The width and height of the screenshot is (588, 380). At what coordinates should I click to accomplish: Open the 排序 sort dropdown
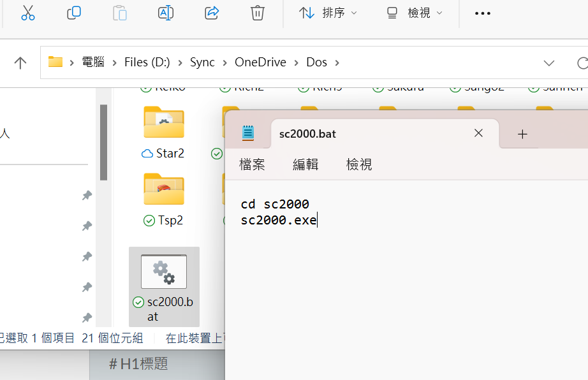[x=328, y=13]
